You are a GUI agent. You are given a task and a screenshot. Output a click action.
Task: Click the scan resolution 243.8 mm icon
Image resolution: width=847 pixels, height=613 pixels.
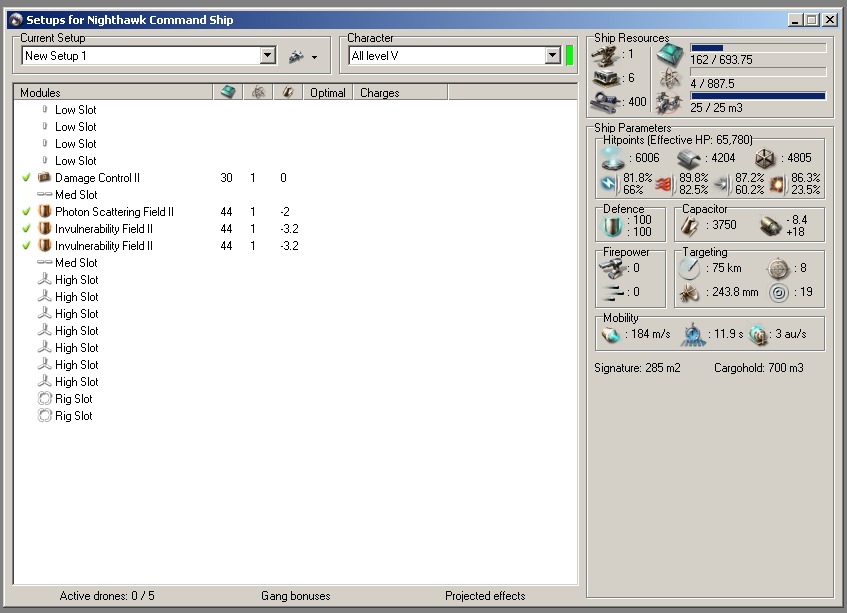tap(689, 292)
